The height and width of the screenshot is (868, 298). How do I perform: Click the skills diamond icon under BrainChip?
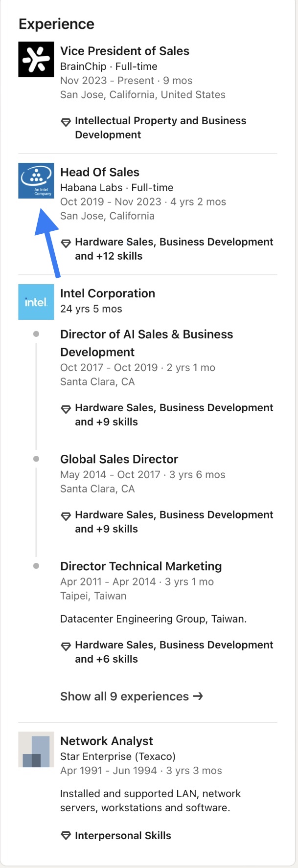[x=66, y=122]
